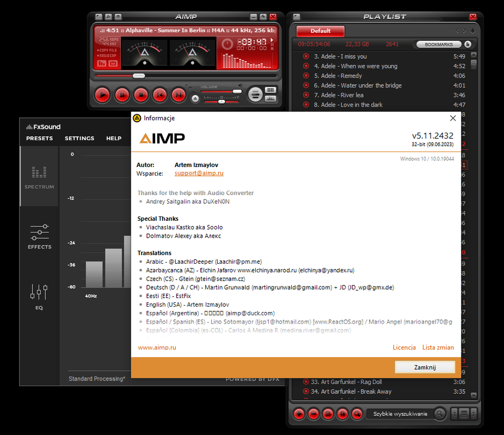The height and width of the screenshot is (435, 504).
Task: Open the Lista zmian changelog link
Action: 438,347
